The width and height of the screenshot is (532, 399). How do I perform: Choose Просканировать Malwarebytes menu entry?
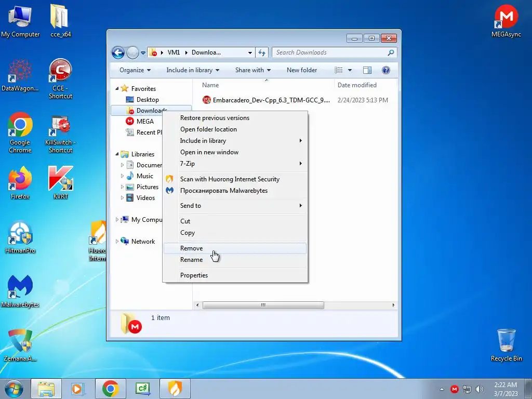[235, 191]
